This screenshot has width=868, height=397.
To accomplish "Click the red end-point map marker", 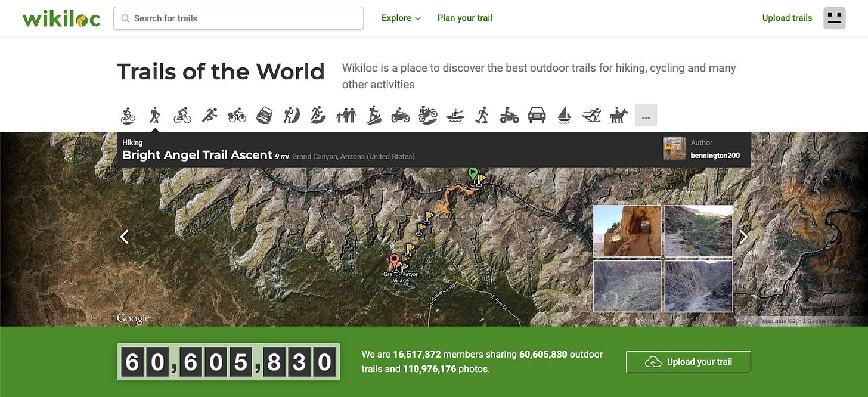I will (x=394, y=261).
